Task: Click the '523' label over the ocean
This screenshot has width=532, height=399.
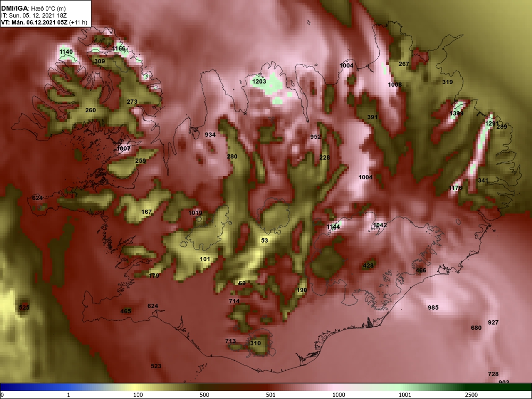Action: (156, 366)
